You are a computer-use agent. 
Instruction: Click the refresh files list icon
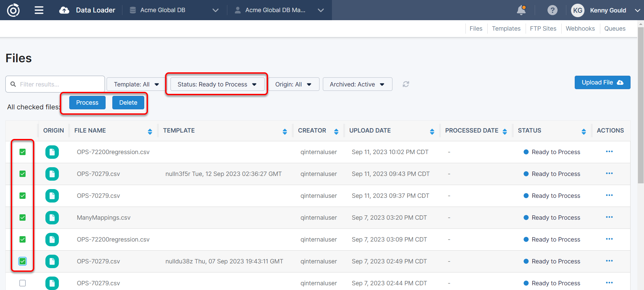(x=406, y=84)
